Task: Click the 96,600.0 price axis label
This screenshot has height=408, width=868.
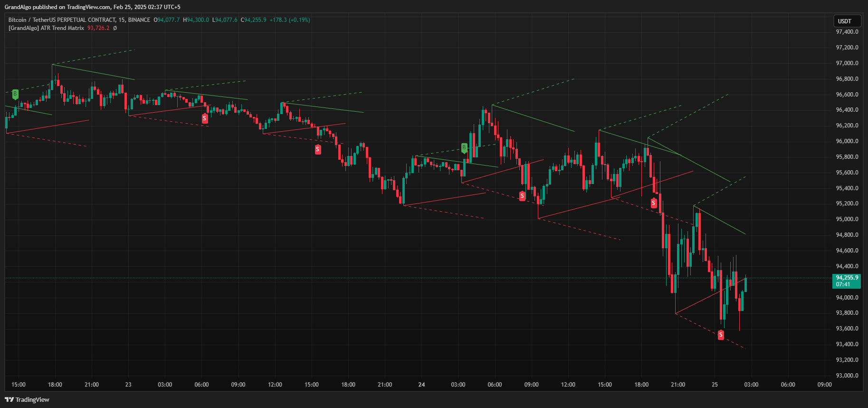Action: click(x=847, y=95)
